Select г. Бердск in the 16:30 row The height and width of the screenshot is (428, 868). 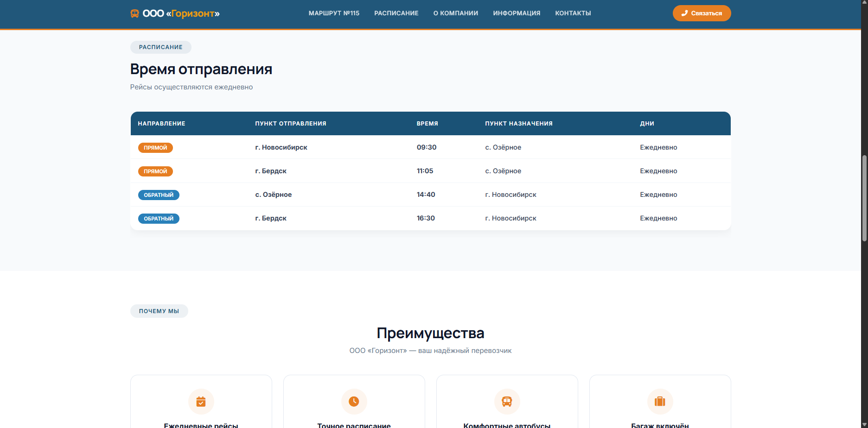pyautogui.click(x=271, y=218)
